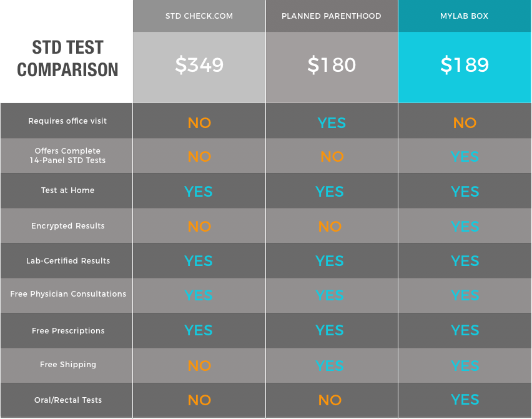Screen dimensions: 532x419
Task: Click the "Free Shipping" row label
Action: (x=67, y=365)
